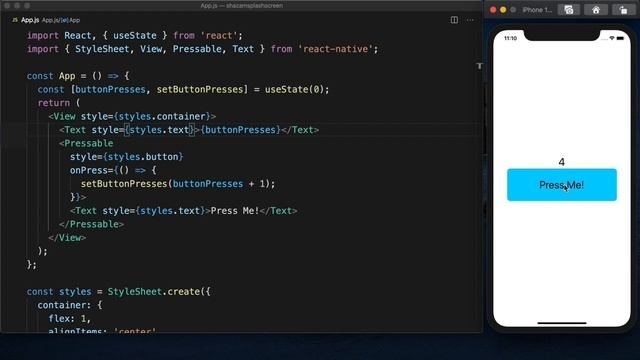Go to the simulator home screen icon
Image resolution: width=640 pixels, height=360 pixels.
596,10
